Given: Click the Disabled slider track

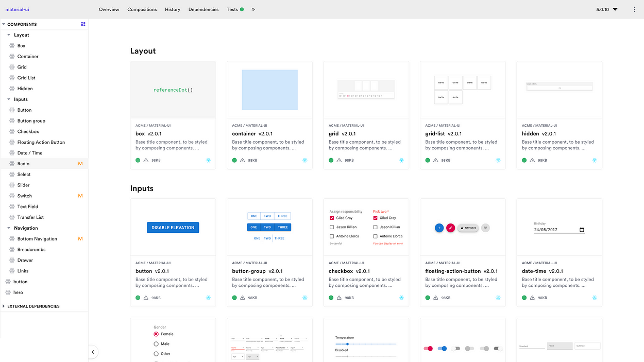Looking at the screenshot, I should point(366,356).
